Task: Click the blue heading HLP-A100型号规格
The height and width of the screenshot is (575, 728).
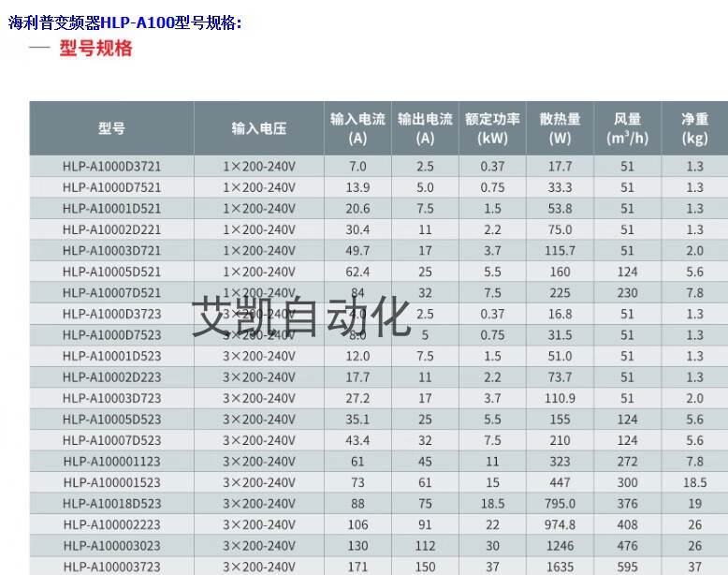Action: click(x=124, y=22)
